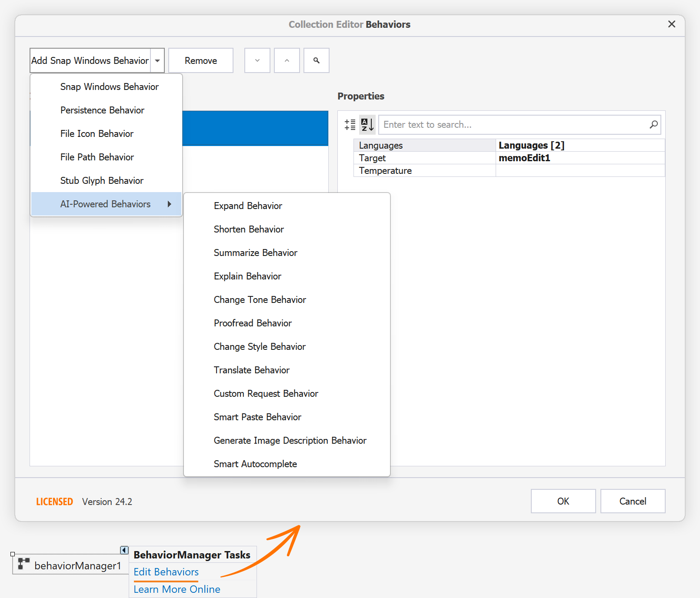This screenshot has height=598, width=700.
Task: Switch property grid to categorized view
Action: click(x=350, y=125)
